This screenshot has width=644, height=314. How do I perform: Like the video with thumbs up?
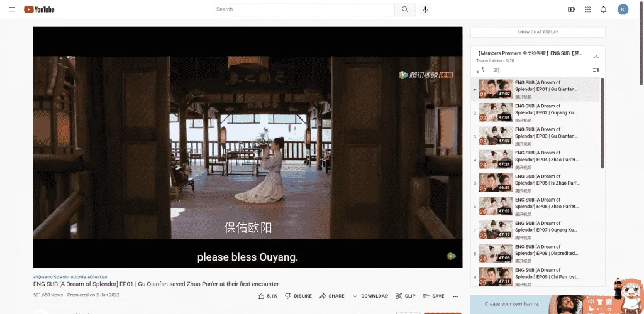tap(267, 296)
